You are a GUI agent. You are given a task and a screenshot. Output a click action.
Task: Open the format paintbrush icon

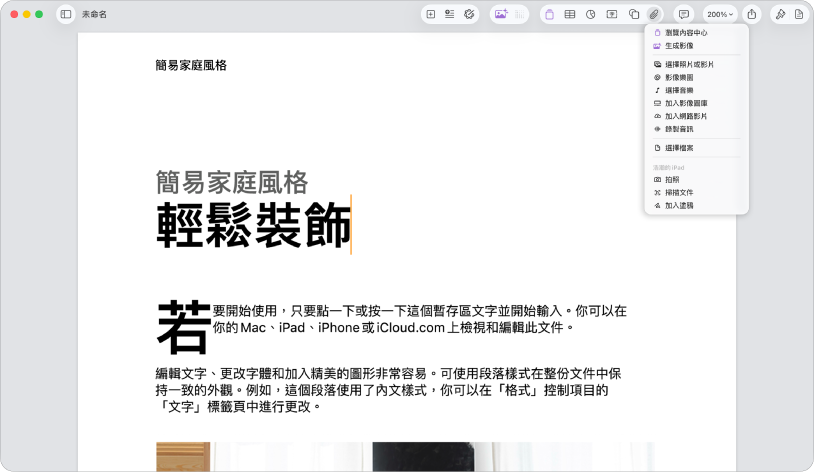click(780, 15)
